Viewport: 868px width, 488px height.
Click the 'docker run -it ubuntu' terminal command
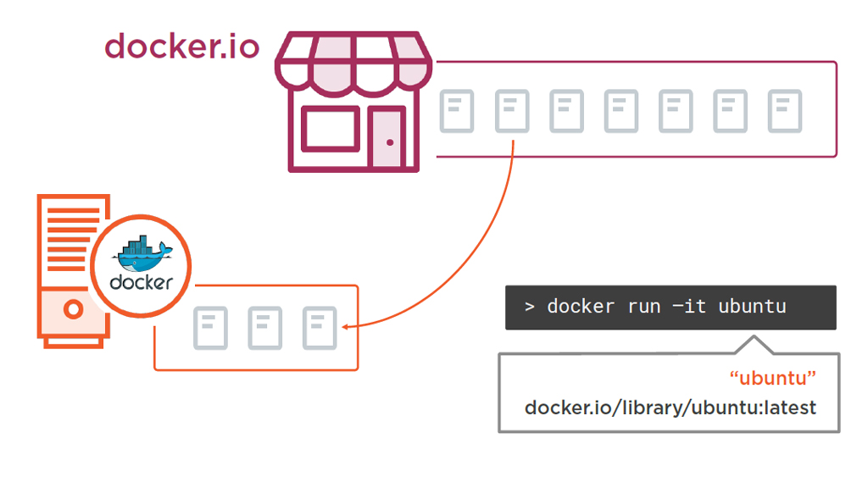pyautogui.click(x=670, y=307)
